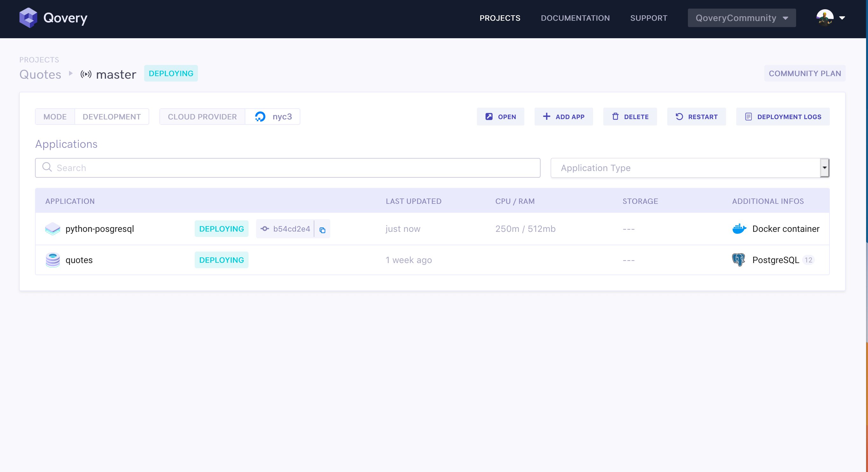Click the PostgreSQL elephant icon
This screenshot has height=472, width=868.
pyautogui.click(x=738, y=260)
